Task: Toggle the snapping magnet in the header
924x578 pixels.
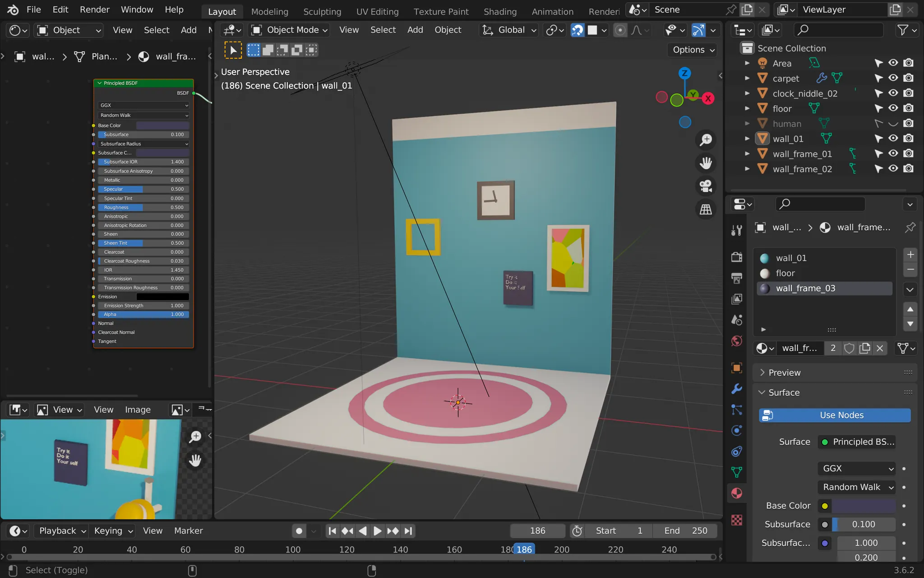Action: click(x=577, y=30)
